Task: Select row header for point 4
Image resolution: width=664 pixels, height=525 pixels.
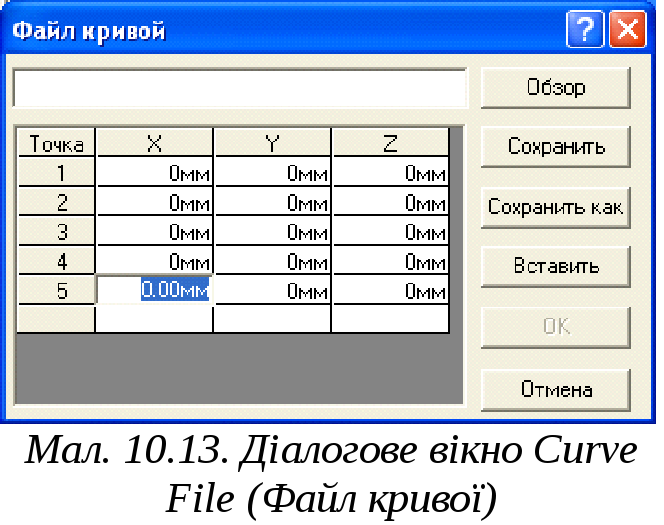Action: [56, 261]
